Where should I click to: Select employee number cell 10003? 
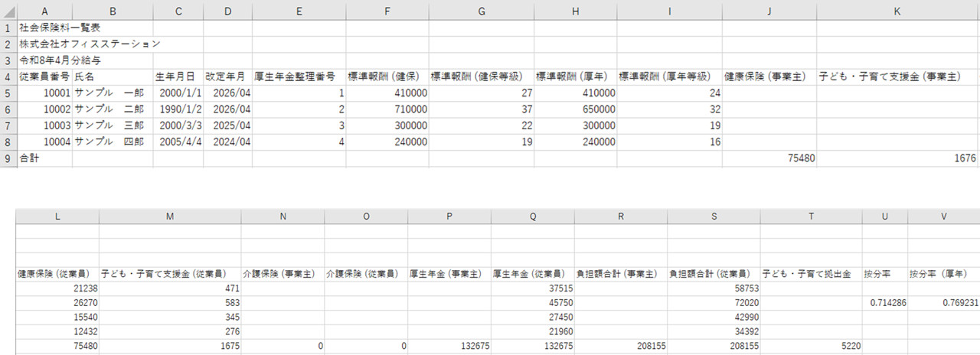[x=45, y=125]
